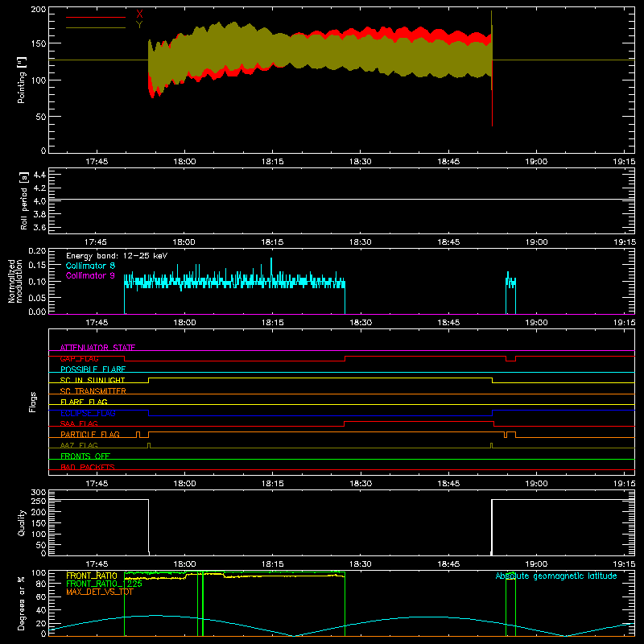Select the SC_IN_SUNLIGHT flag label
The height and width of the screenshot is (644, 644).
coord(93,380)
